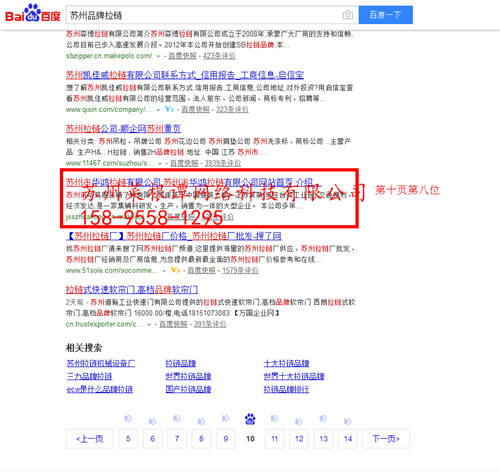Image resolution: width=500 pixels, height=472 pixels.
Task: Go to results page 11
Action: 275,439
